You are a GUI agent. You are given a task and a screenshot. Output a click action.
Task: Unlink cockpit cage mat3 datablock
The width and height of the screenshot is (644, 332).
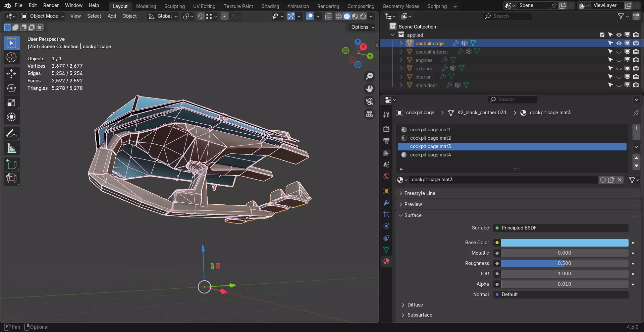point(620,180)
